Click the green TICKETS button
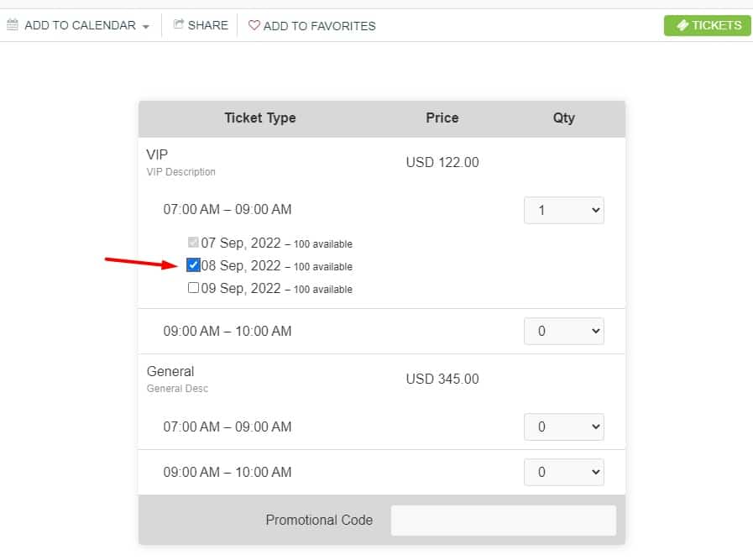This screenshot has width=753, height=560. 708,25
